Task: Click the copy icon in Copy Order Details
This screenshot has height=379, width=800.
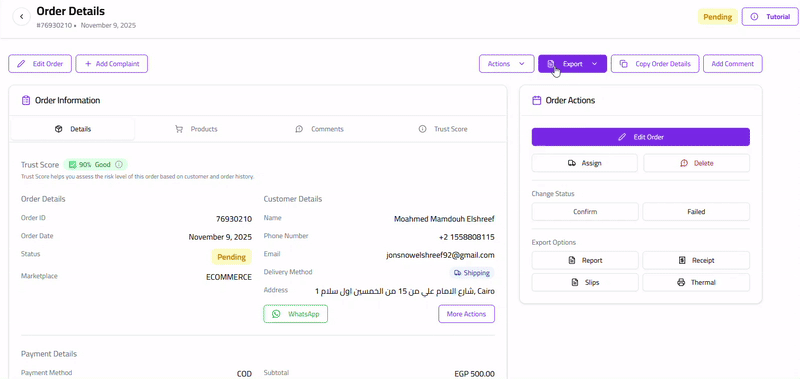Action: click(623, 64)
